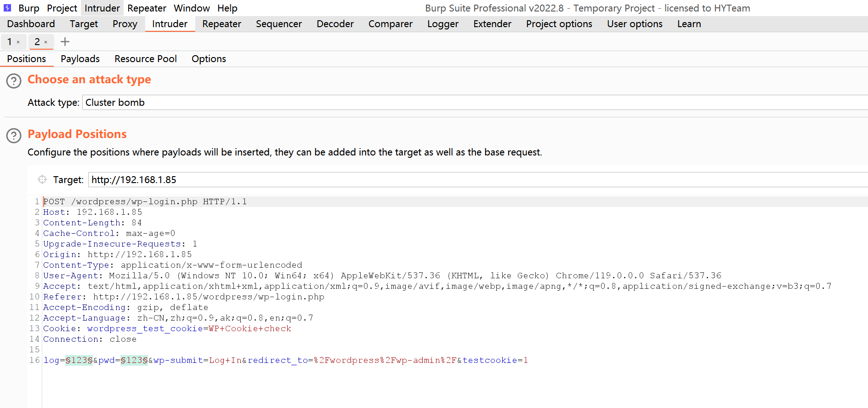Viewport: 868px width, 408px height.
Task: Switch to the Decoder tab
Action: tap(335, 24)
